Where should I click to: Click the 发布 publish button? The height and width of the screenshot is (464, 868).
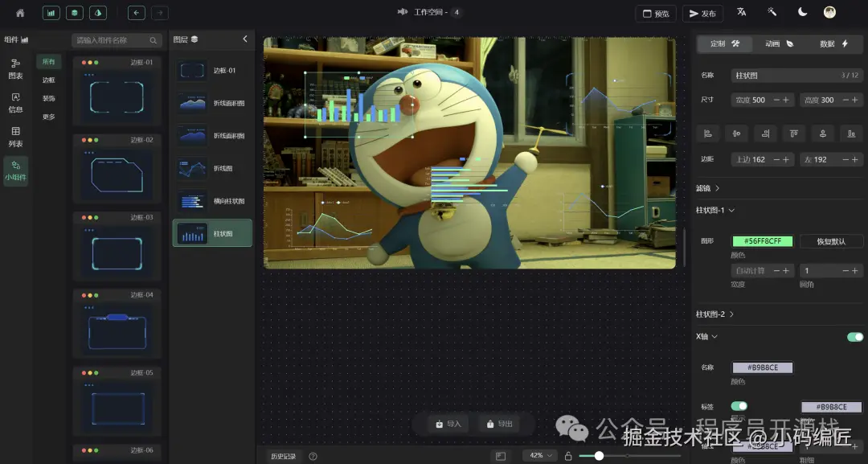tap(702, 14)
